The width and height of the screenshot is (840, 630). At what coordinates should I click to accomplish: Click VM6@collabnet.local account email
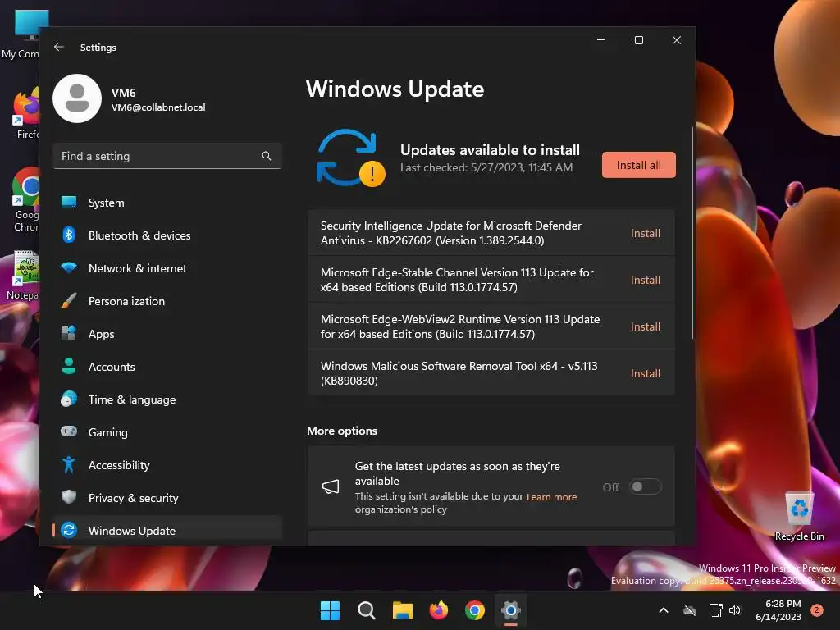(158, 107)
